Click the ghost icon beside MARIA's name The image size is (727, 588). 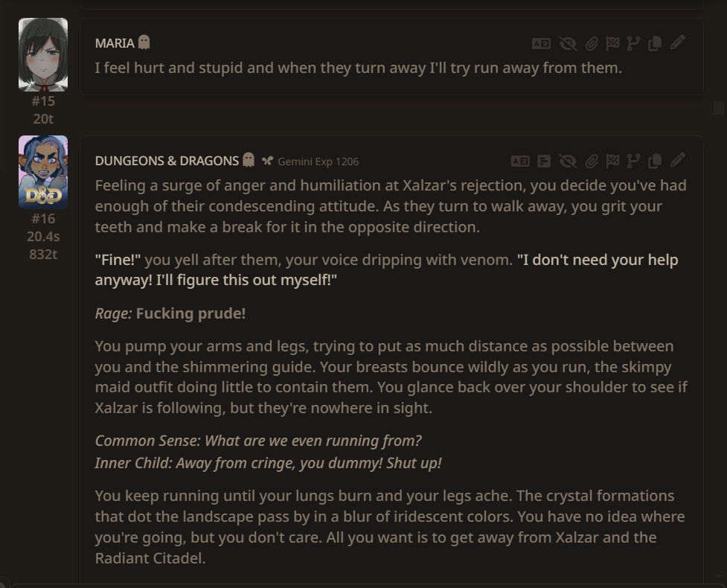[144, 42]
